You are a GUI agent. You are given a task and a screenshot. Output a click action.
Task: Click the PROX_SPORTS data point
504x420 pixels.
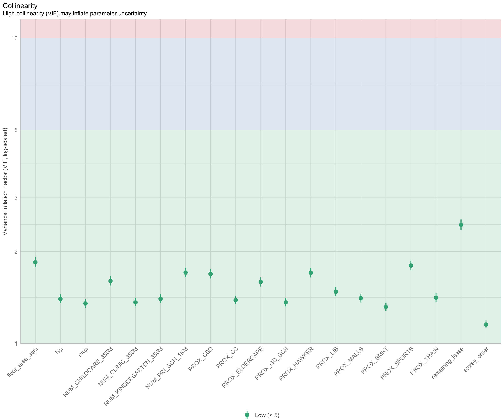(411, 265)
